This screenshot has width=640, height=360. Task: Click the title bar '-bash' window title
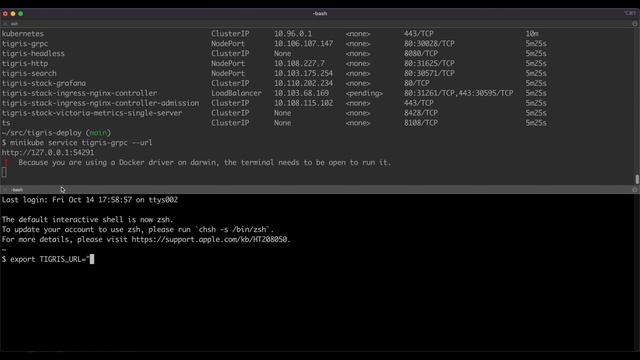coord(320,13)
